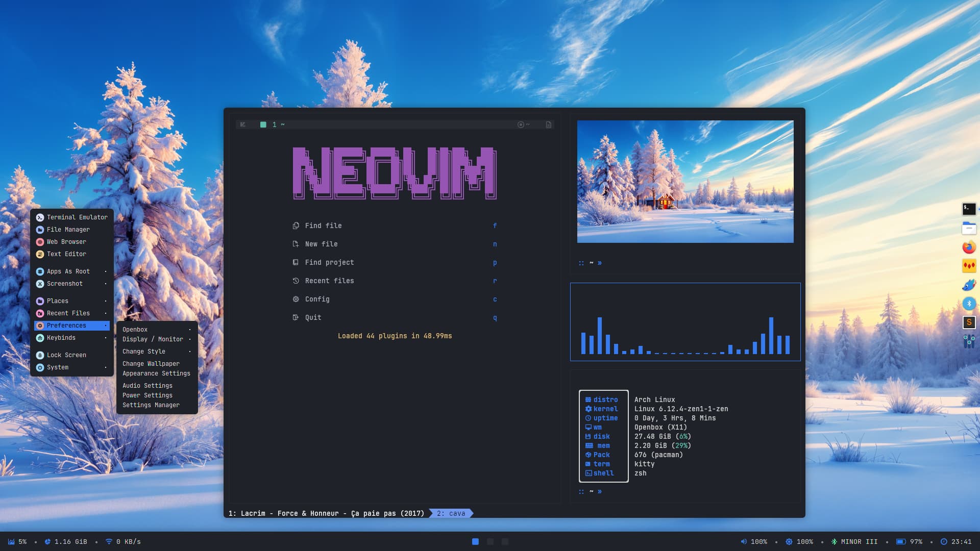Click the brightness icon in the bottom bar
Image resolution: width=980 pixels, height=551 pixels.
pos(789,542)
